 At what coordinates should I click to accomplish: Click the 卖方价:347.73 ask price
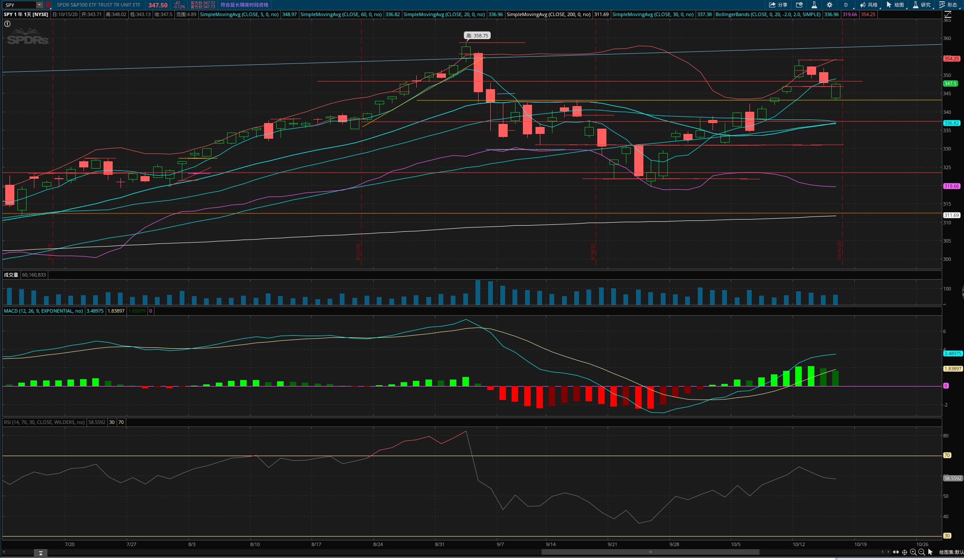203,7
